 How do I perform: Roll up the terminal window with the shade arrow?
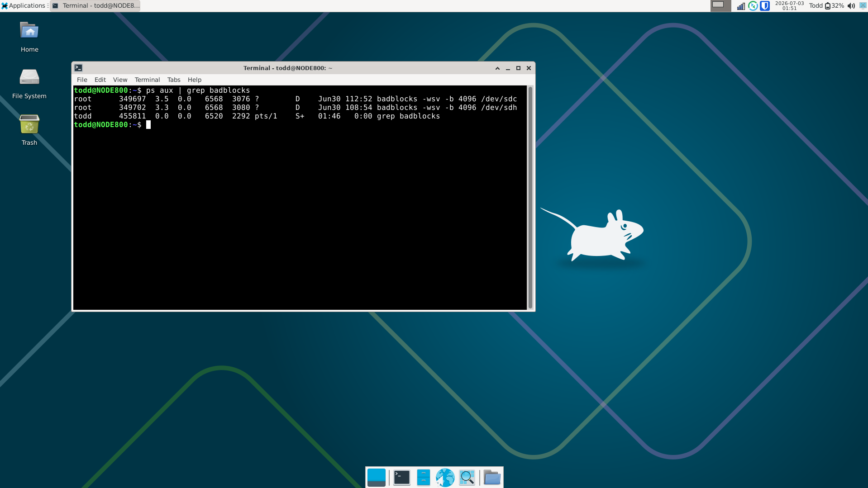click(497, 68)
